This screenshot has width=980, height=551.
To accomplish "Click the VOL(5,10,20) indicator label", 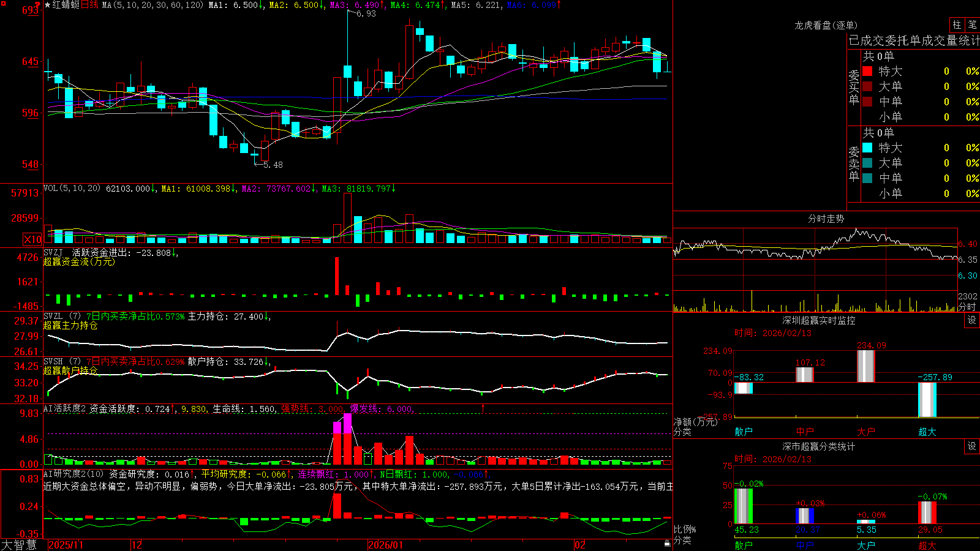I will click(72, 189).
